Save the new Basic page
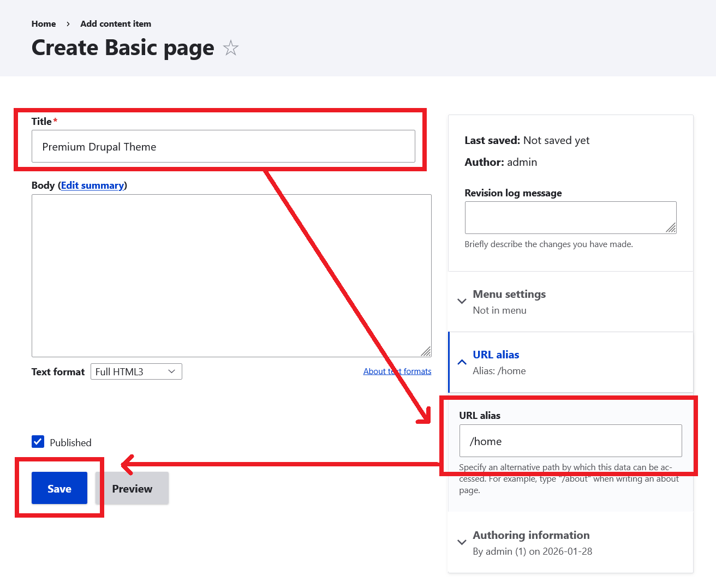This screenshot has width=716, height=588. coord(59,488)
